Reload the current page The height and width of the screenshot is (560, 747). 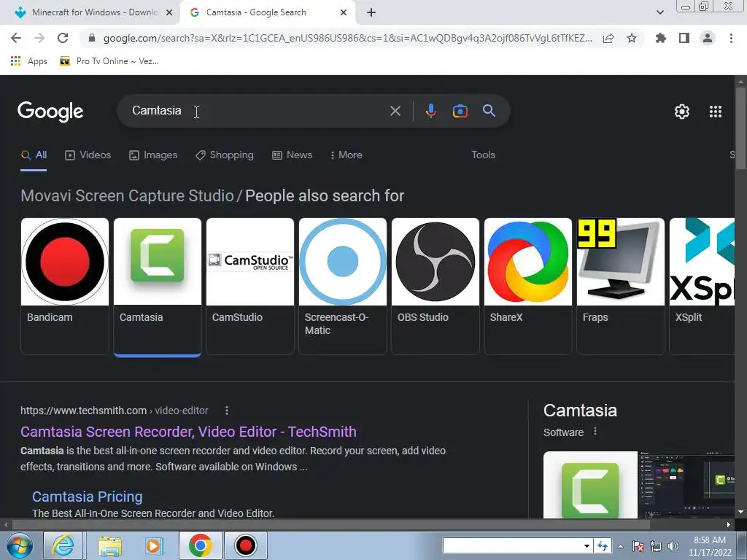tap(63, 38)
